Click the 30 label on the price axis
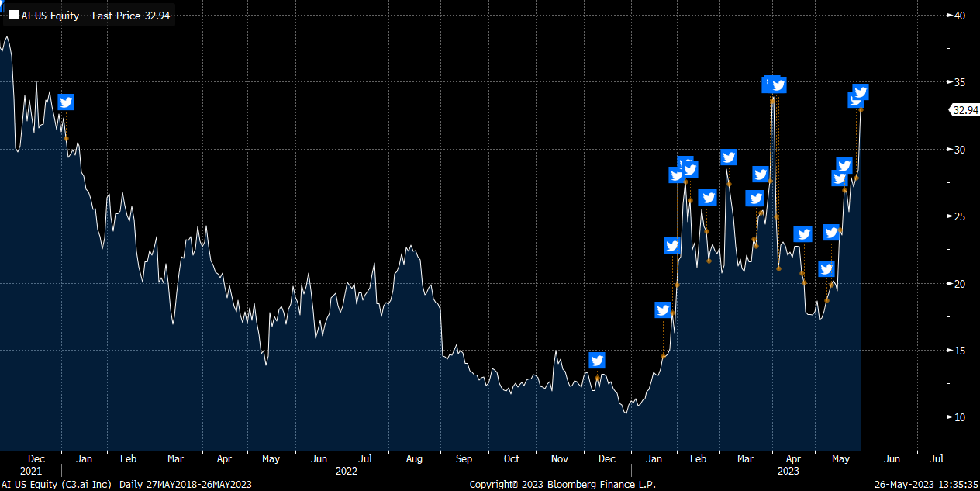This screenshot has height=491, width=980. coord(959,150)
